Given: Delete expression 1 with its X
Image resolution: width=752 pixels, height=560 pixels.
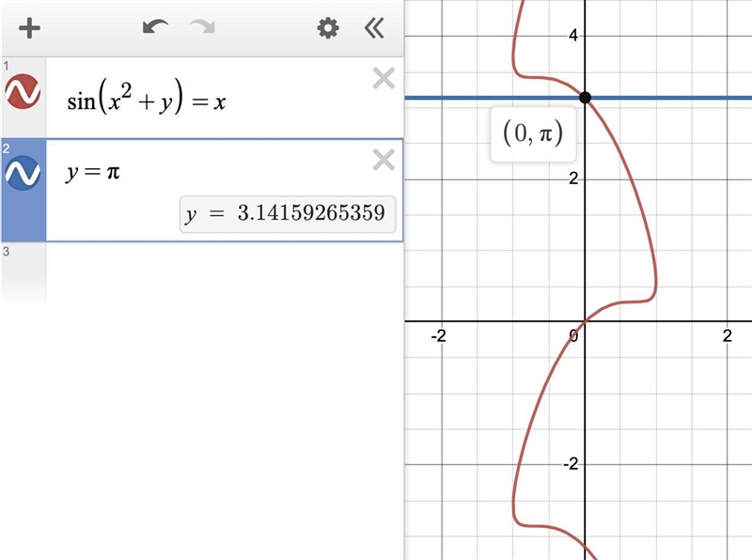Looking at the screenshot, I should [x=384, y=79].
